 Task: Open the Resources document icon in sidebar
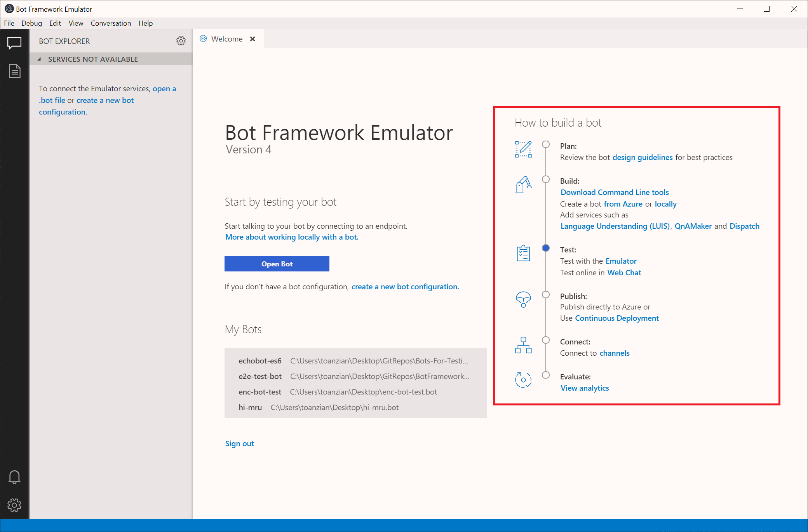[14, 71]
